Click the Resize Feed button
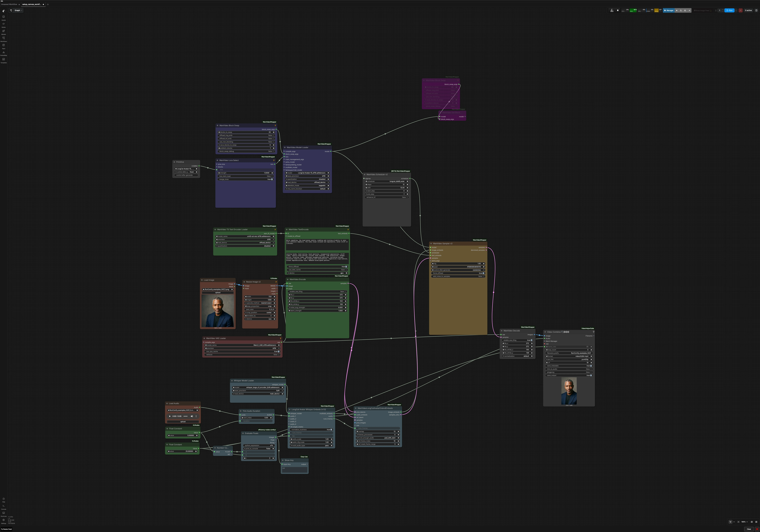The height and width of the screenshot is (532, 760). coord(6,529)
